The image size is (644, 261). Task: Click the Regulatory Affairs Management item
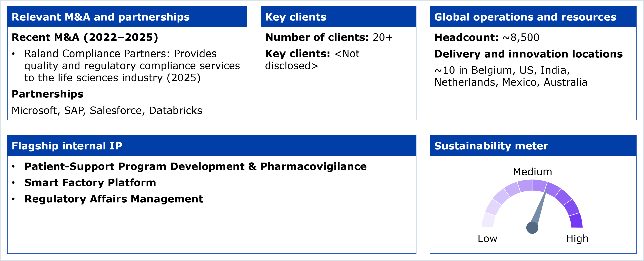point(113,199)
